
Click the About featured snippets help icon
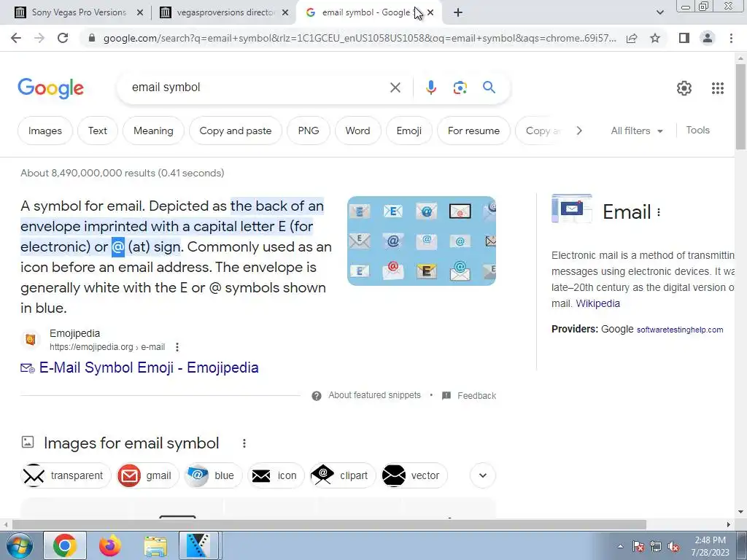pyautogui.click(x=317, y=396)
